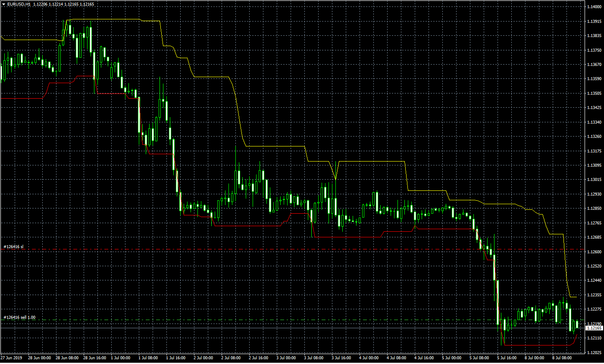Click the 1.12850 price axis label
This screenshot has height=364, width=604.
click(594, 208)
